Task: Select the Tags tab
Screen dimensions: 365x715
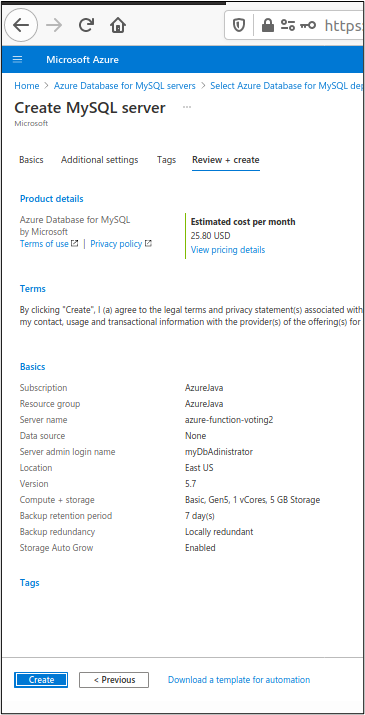Action: point(167,160)
